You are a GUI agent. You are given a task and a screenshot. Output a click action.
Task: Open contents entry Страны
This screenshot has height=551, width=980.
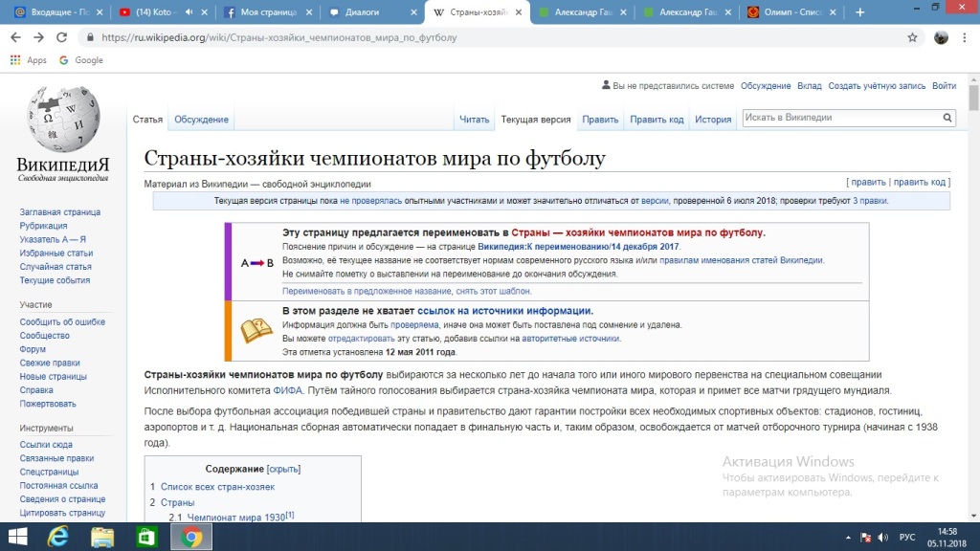(x=177, y=502)
